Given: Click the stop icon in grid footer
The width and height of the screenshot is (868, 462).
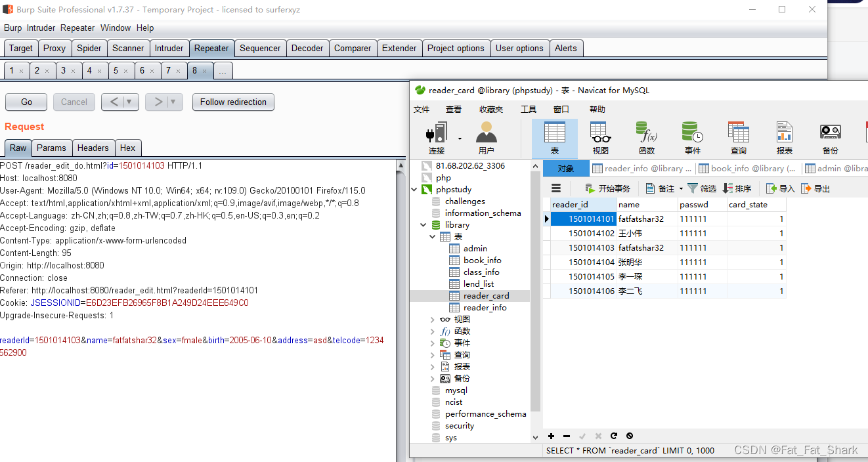Looking at the screenshot, I should (x=630, y=436).
